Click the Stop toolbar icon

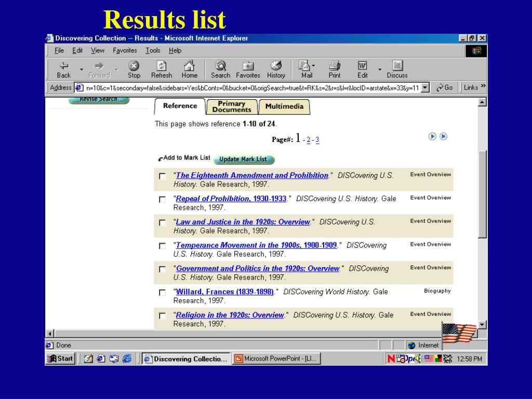pos(134,70)
